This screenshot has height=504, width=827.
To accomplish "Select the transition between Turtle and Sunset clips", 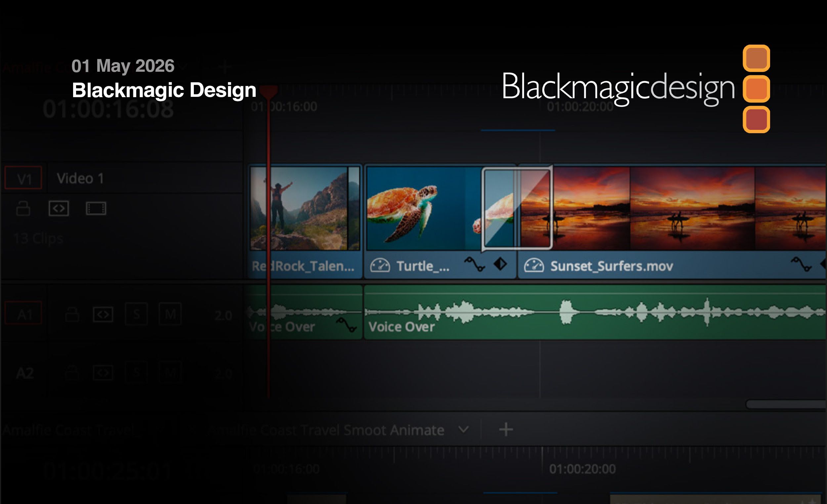I will [x=517, y=208].
